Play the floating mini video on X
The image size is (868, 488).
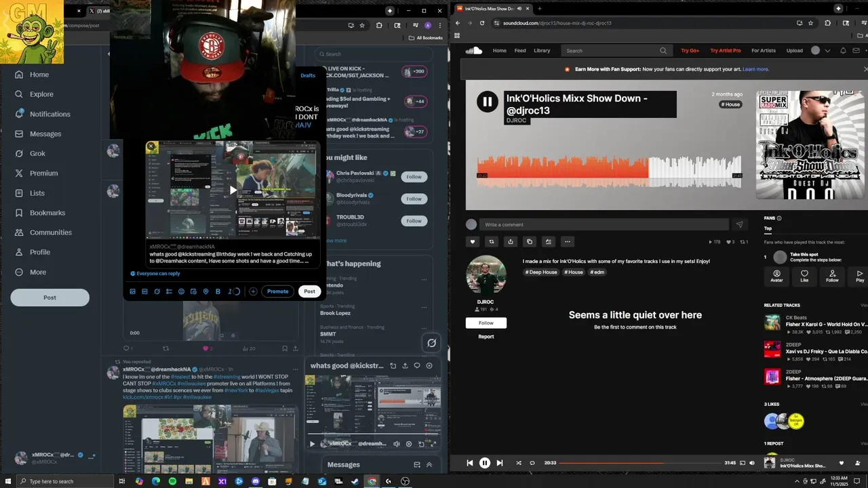pyautogui.click(x=313, y=444)
